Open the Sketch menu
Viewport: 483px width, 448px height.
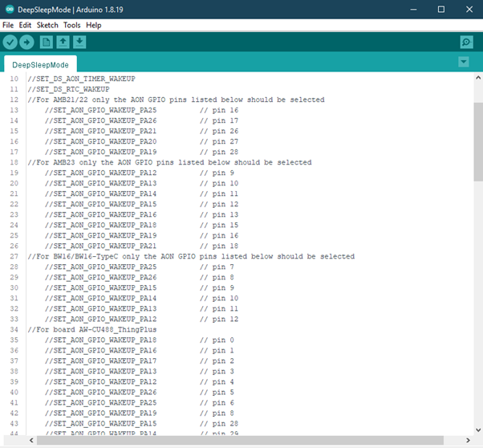coord(47,25)
